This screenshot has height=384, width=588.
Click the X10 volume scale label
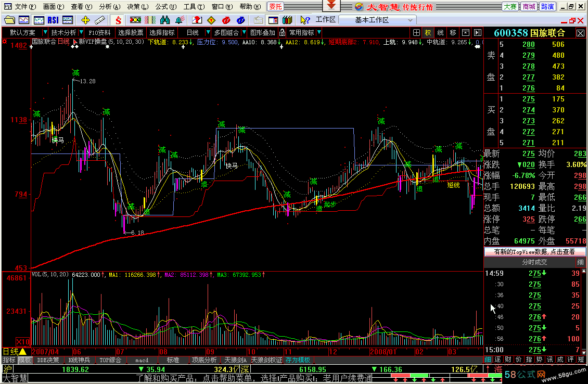[x=23, y=342]
